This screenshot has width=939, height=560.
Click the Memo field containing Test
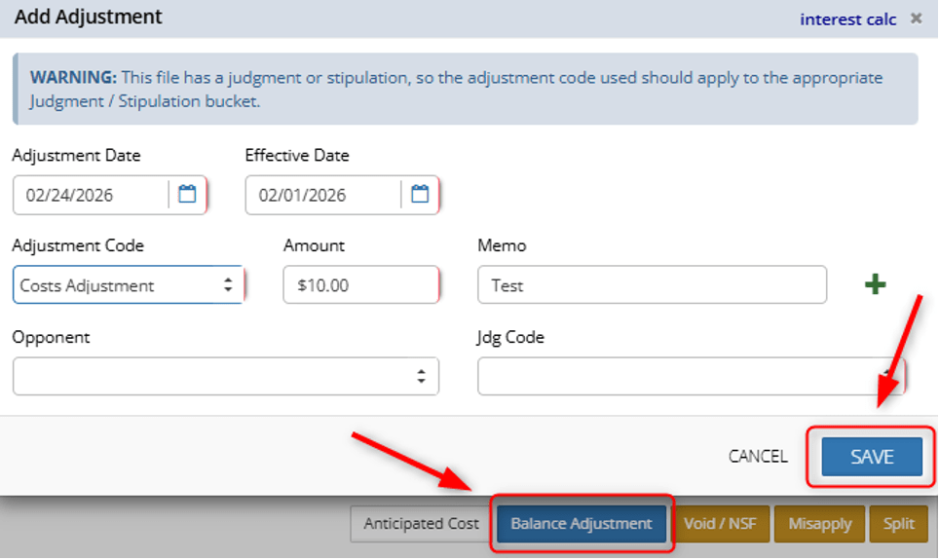tap(653, 285)
